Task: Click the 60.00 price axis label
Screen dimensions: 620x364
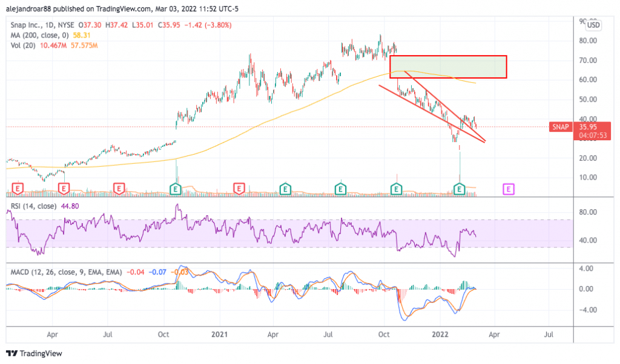Action: click(x=588, y=80)
